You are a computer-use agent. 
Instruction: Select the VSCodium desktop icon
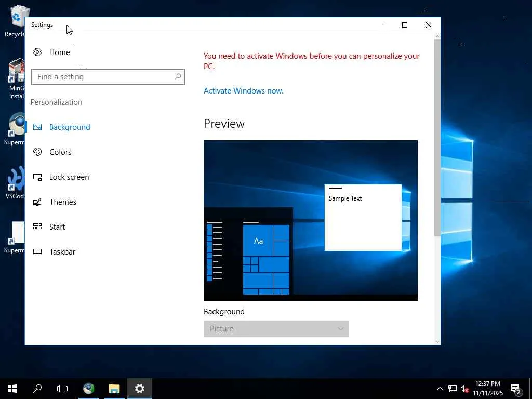click(15, 183)
